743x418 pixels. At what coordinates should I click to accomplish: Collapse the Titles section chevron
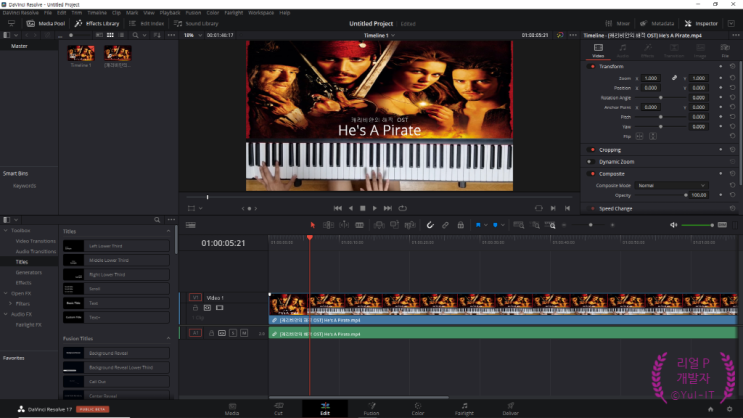click(x=168, y=231)
